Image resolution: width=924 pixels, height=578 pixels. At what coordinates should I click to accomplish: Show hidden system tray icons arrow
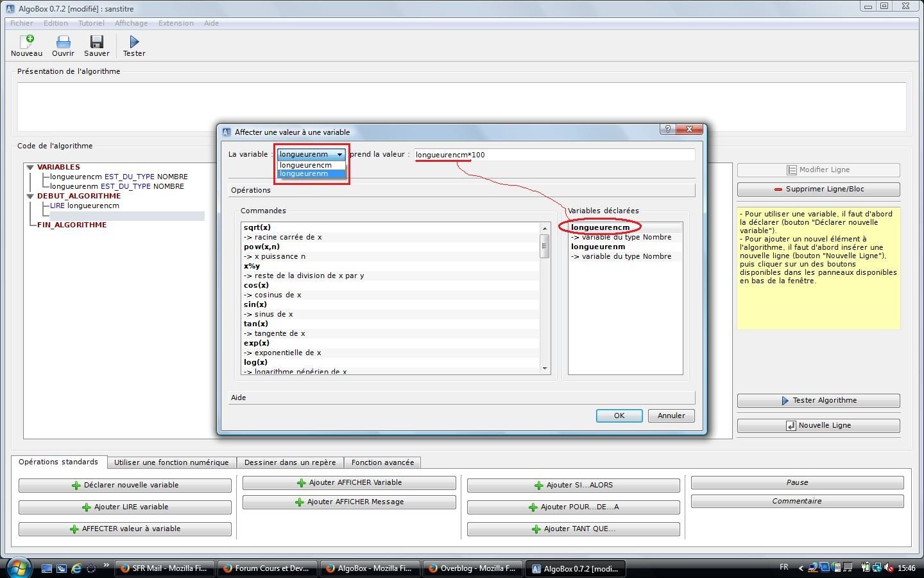click(800, 568)
